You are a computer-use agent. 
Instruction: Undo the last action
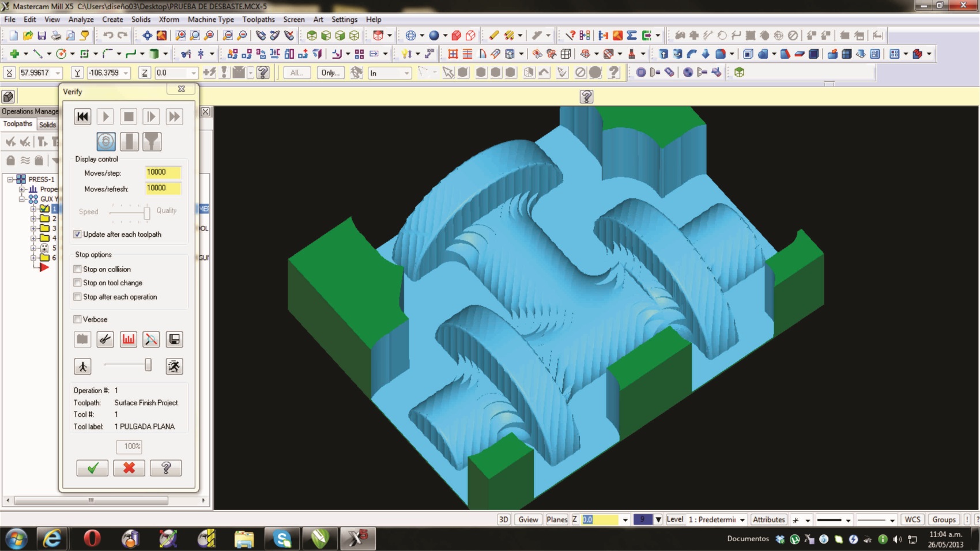(108, 36)
